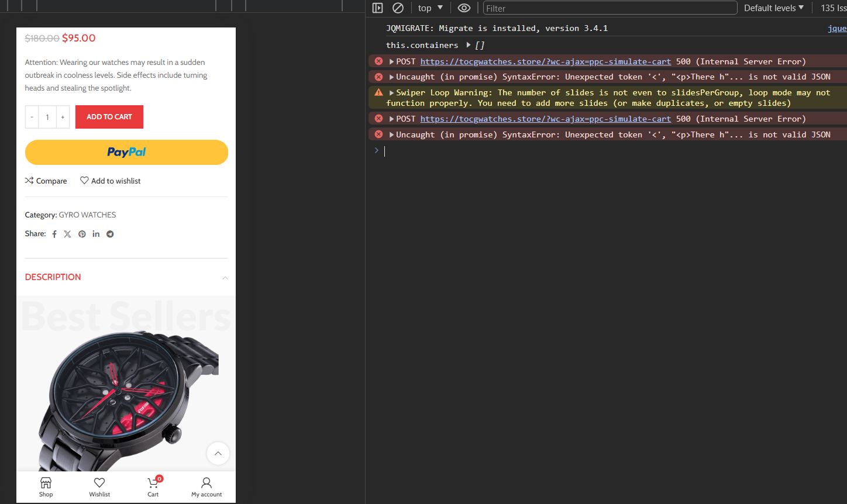The width and height of the screenshot is (847, 504).
Task: Open the 'top' JavaScript context dropdown
Action: tap(431, 8)
